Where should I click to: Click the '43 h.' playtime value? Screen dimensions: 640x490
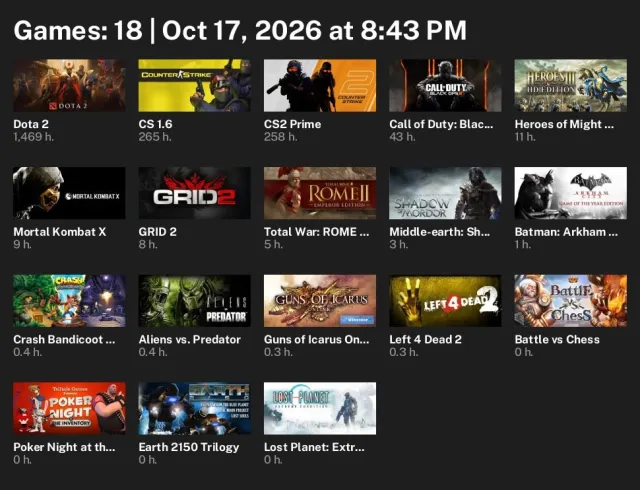[402, 137]
